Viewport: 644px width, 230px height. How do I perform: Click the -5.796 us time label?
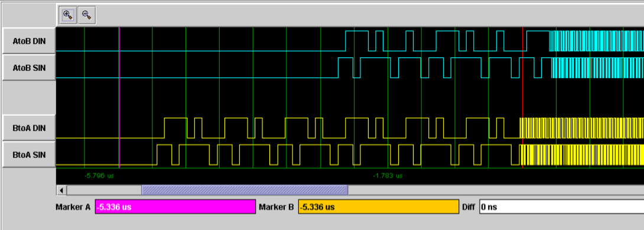(99, 176)
